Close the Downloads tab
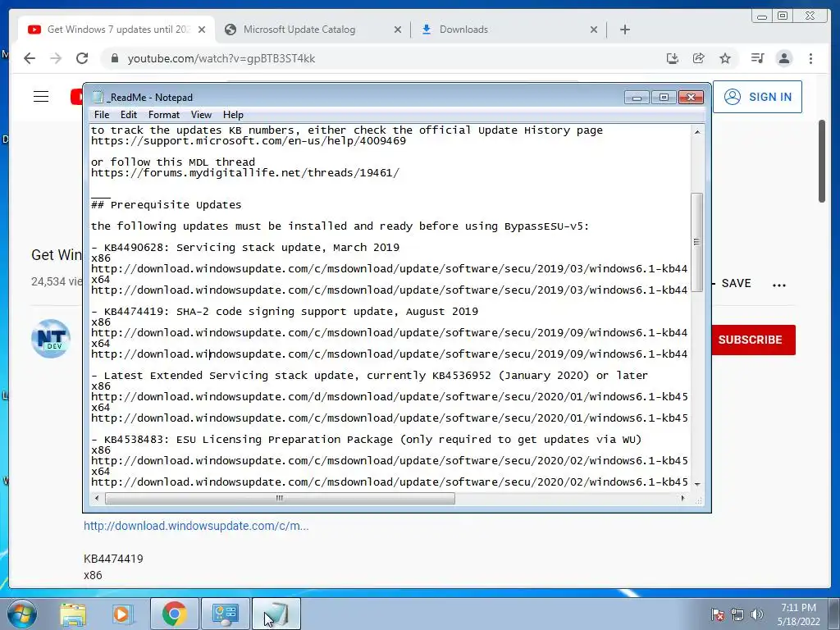Viewport: 840px width, 630px height. [594, 30]
